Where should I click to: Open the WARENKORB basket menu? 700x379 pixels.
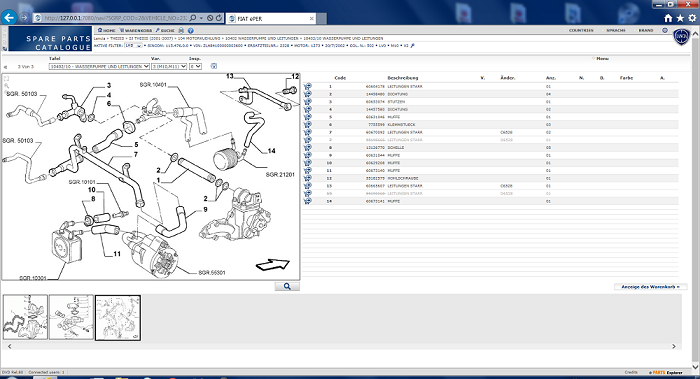pos(136,30)
